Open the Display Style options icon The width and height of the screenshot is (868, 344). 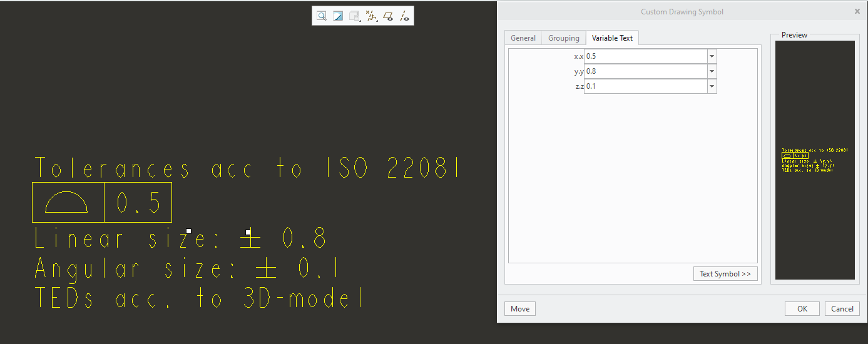pyautogui.click(x=355, y=16)
